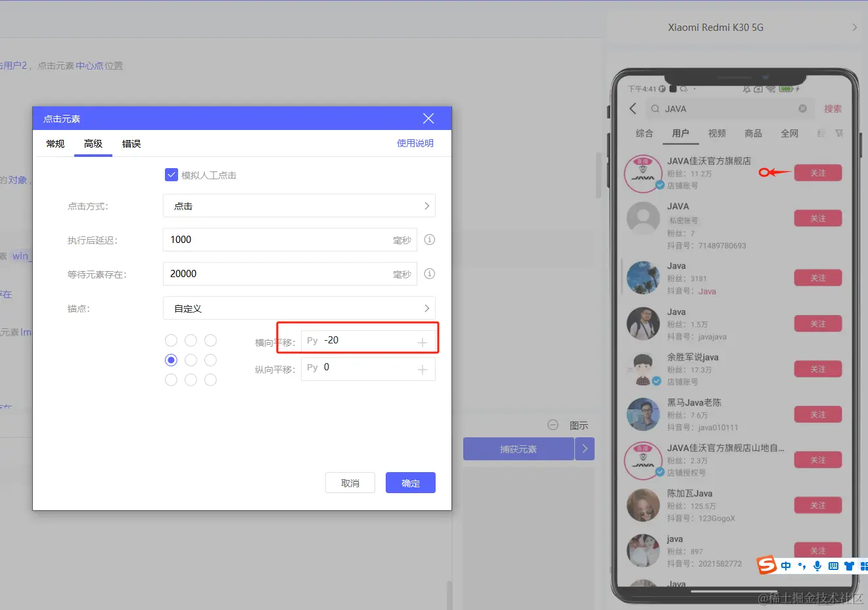Viewport: 868px width, 610px height.
Task: Select the top-center anchor radio button
Action: click(x=191, y=340)
